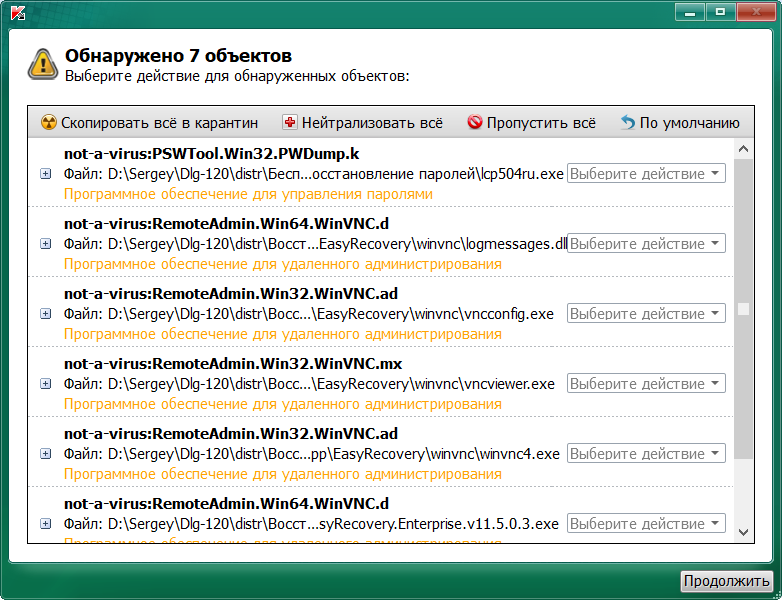Screen dimensions: 782x600
Task: Expand details for vncconfig.exe entry
Action: [x=45, y=314]
